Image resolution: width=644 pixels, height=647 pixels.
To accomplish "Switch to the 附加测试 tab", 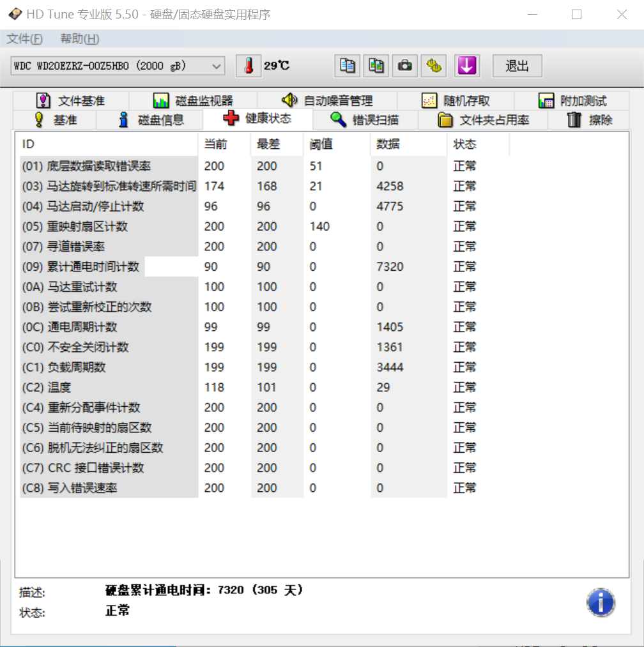I will (x=572, y=101).
